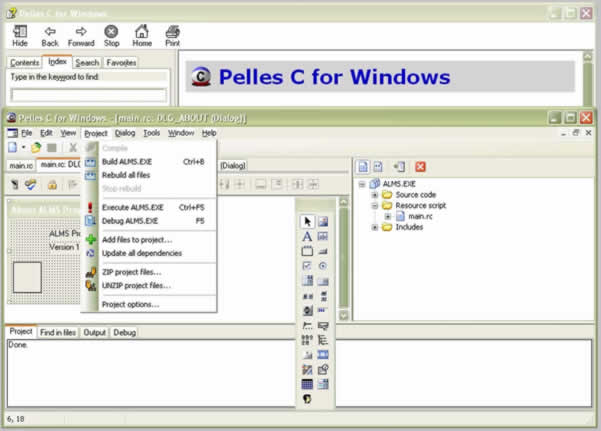Viewport: 601px width, 431px height.
Task: Select the static text 'A' control tool
Action: 307,237
